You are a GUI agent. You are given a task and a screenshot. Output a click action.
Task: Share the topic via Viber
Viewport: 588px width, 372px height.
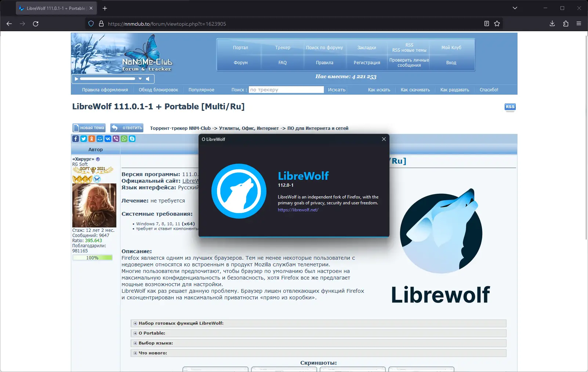(x=116, y=139)
